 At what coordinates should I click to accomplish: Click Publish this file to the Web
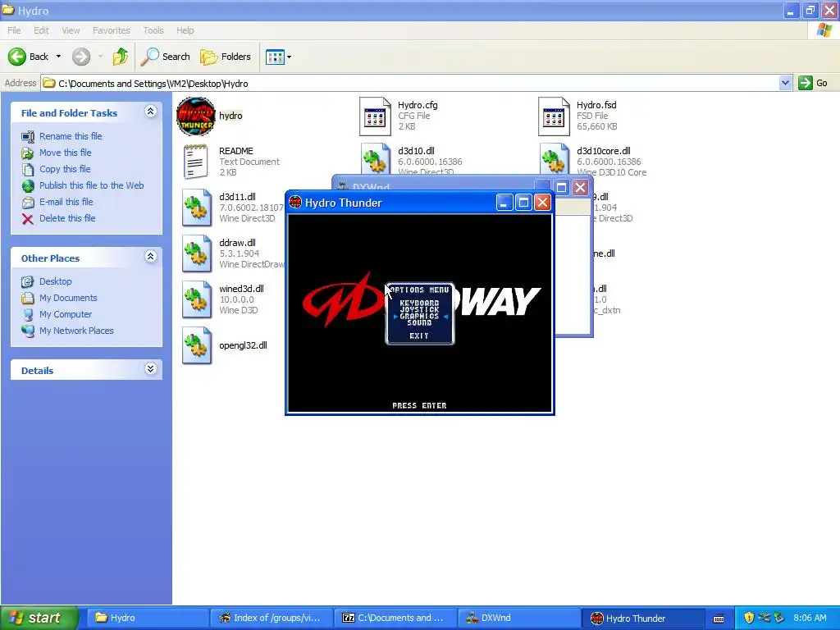tap(92, 185)
